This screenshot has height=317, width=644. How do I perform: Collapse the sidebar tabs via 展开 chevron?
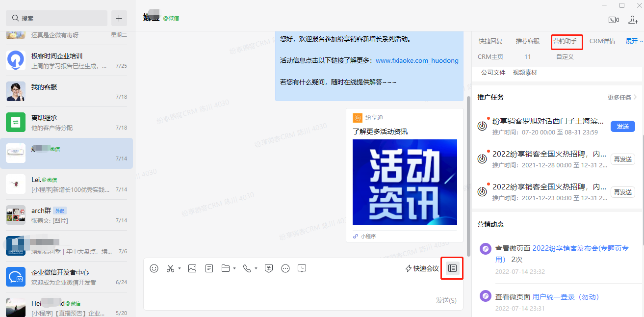pos(642,41)
